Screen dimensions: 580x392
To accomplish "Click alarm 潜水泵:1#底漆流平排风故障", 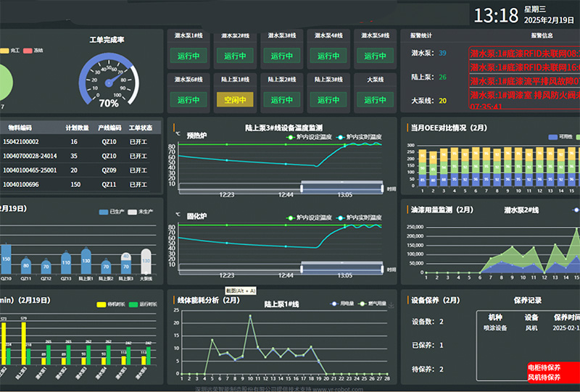I will point(524,81).
